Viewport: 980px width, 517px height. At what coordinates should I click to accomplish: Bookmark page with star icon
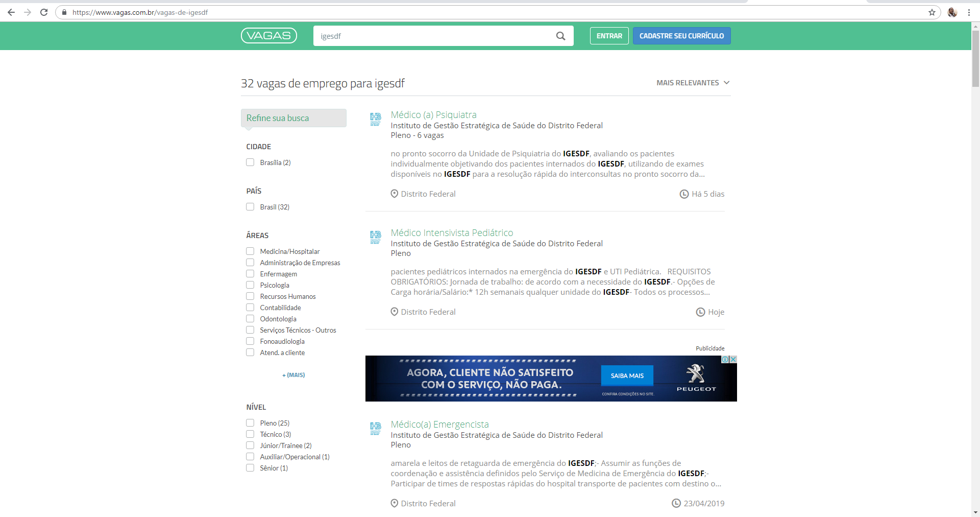(x=932, y=12)
